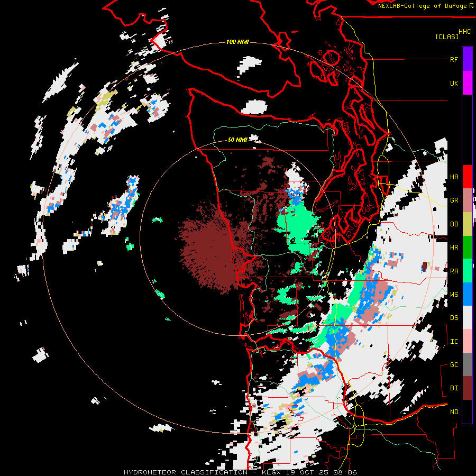The image size is (476, 476).
Task: Click the 100 NMI range ring label
Action: (237, 42)
